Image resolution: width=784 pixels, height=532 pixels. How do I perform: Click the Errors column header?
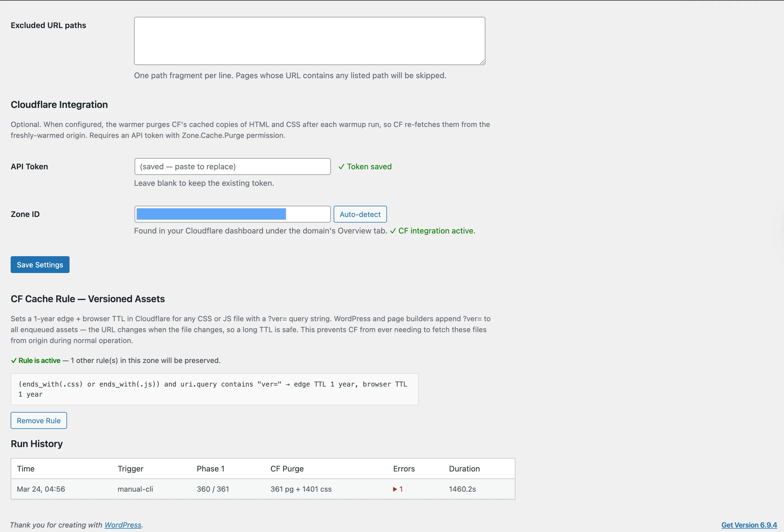click(x=404, y=468)
